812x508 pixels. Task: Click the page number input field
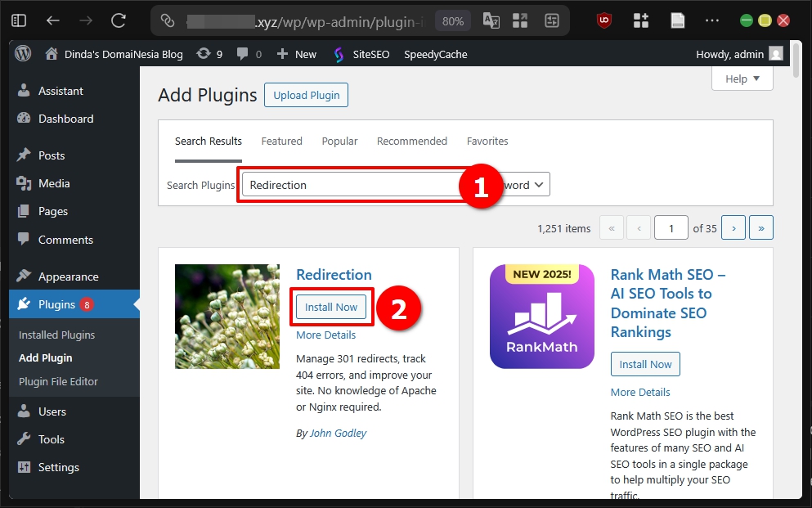point(671,227)
